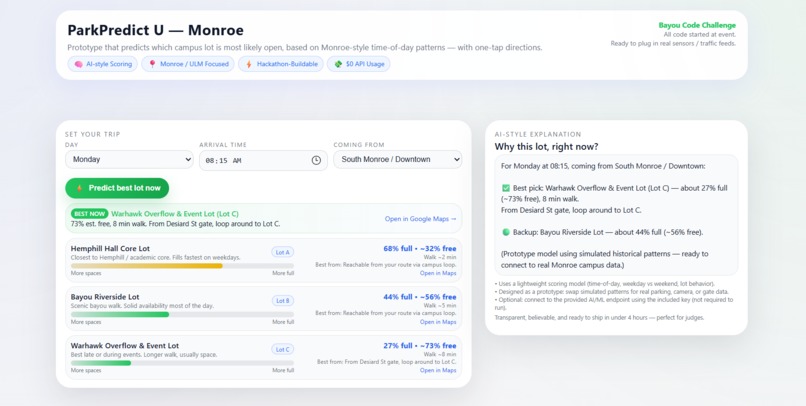The width and height of the screenshot is (806, 406).
Task: Click the brain icon in AI-style Scoring tag
Action: click(79, 64)
